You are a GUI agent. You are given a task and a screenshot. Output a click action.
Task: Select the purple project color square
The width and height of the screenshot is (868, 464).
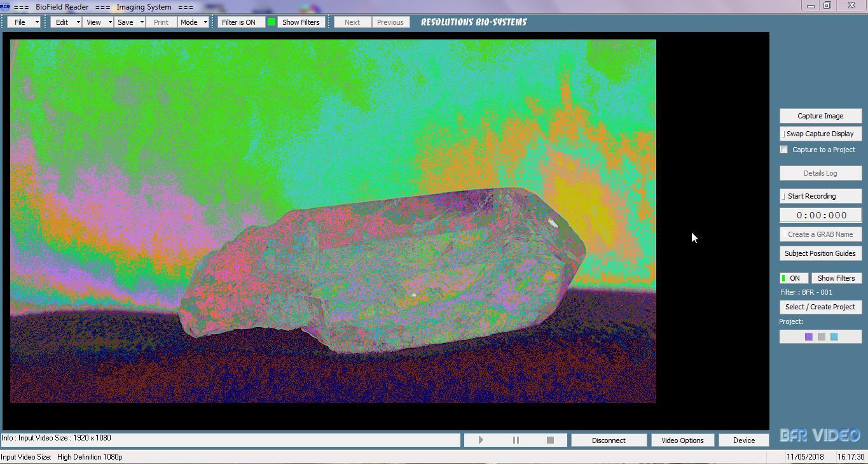[808, 337]
